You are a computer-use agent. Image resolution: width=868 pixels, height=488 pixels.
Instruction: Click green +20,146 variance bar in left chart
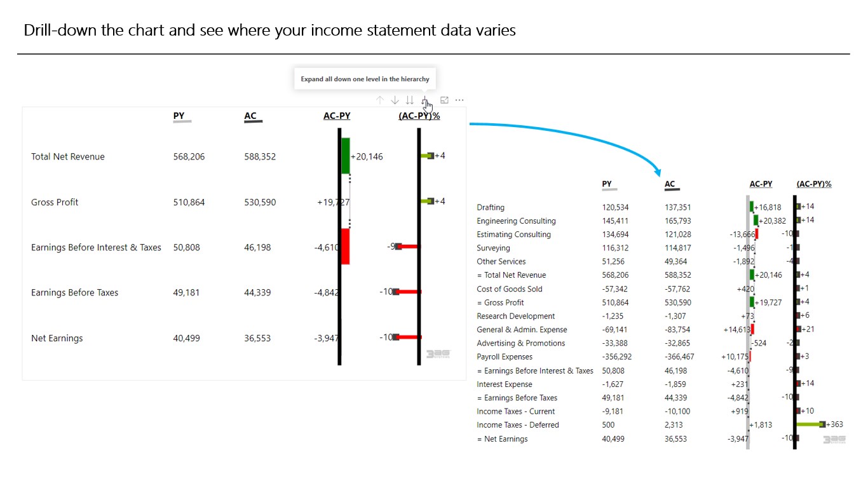point(346,156)
